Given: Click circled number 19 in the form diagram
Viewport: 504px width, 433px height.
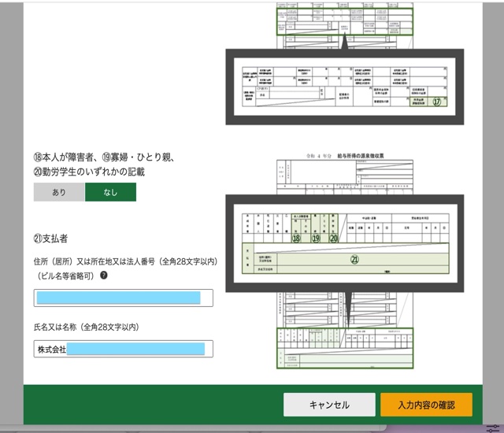Looking at the screenshot, I should click(x=317, y=237).
